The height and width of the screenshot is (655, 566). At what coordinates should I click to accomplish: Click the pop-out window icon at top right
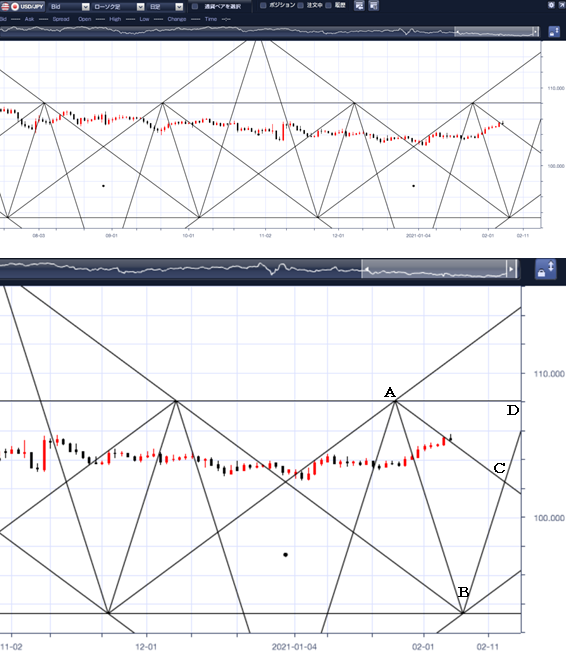point(562,5)
